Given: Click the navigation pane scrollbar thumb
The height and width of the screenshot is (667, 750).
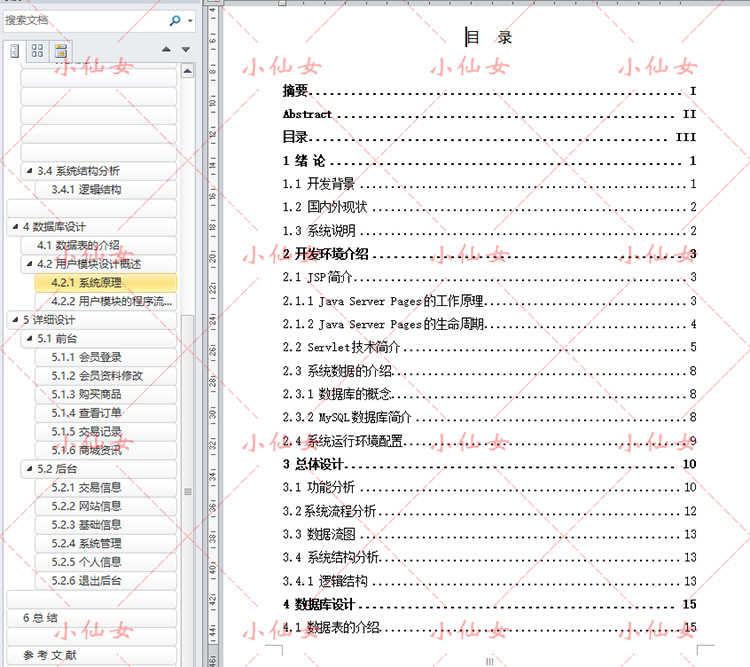Looking at the screenshot, I should [x=188, y=491].
